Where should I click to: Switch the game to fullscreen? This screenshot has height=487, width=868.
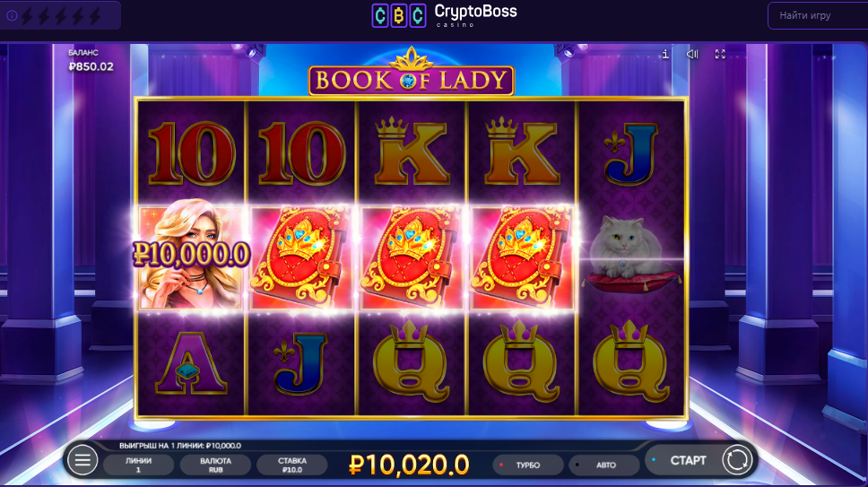tap(720, 54)
